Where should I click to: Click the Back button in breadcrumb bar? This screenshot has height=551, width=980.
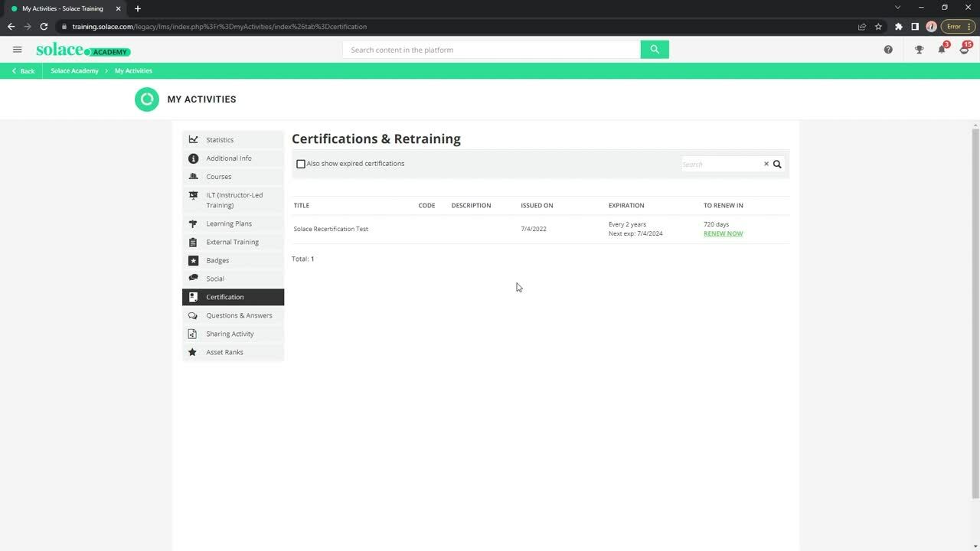pos(23,70)
